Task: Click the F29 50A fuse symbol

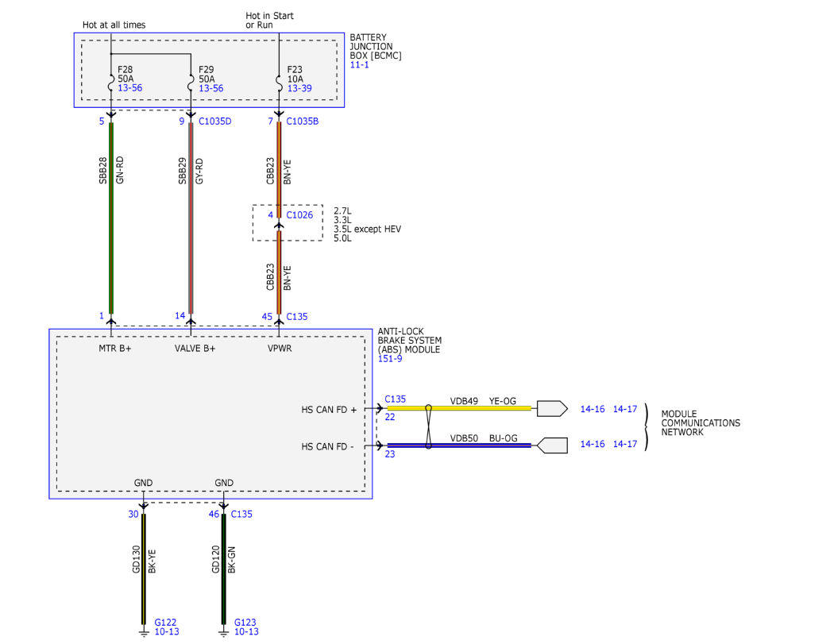Action: pos(191,83)
